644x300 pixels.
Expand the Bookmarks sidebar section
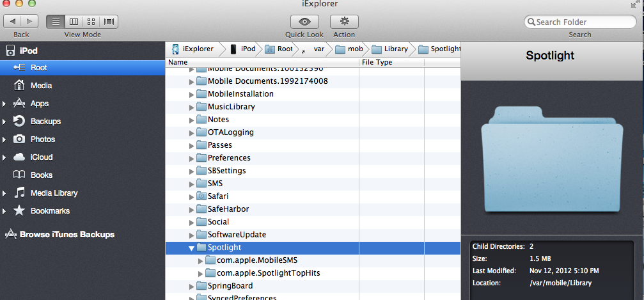tap(4, 211)
